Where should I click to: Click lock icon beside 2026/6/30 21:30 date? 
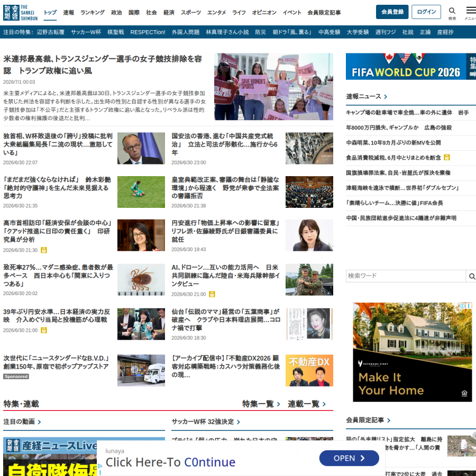[44, 250]
